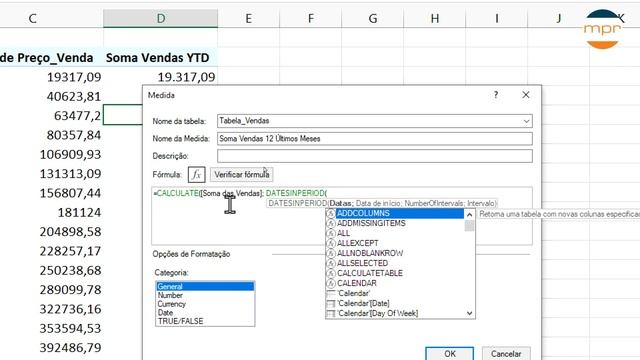
Task: Select column D header
Action: pyautogui.click(x=160, y=18)
